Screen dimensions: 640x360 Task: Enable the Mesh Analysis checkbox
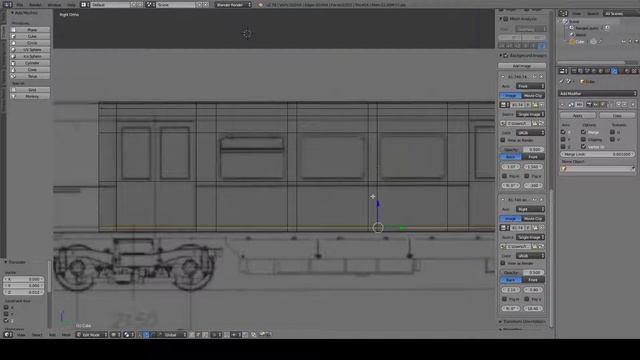coord(506,19)
